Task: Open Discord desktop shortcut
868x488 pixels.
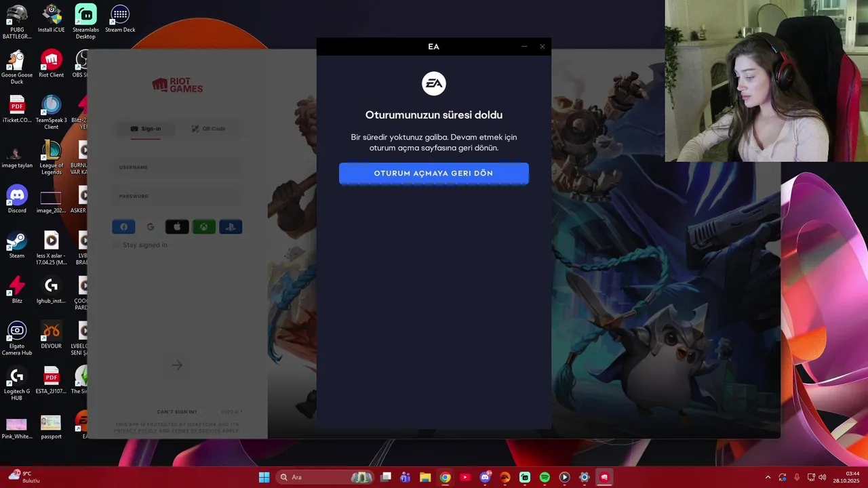Action: 17,199
